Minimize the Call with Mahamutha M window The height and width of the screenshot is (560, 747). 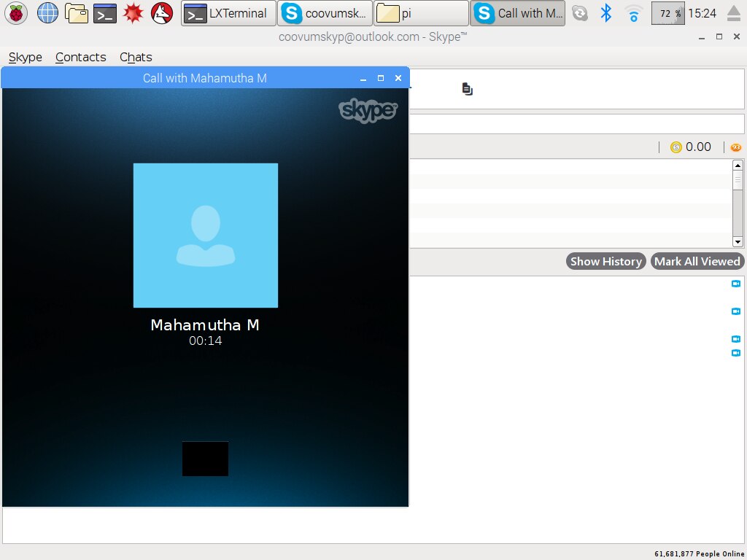point(363,79)
